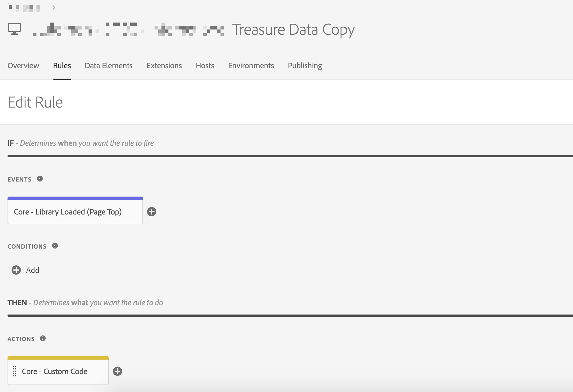Click the drag handle on Custom Code action
Screen dimensions: 573x392
pos(14,371)
